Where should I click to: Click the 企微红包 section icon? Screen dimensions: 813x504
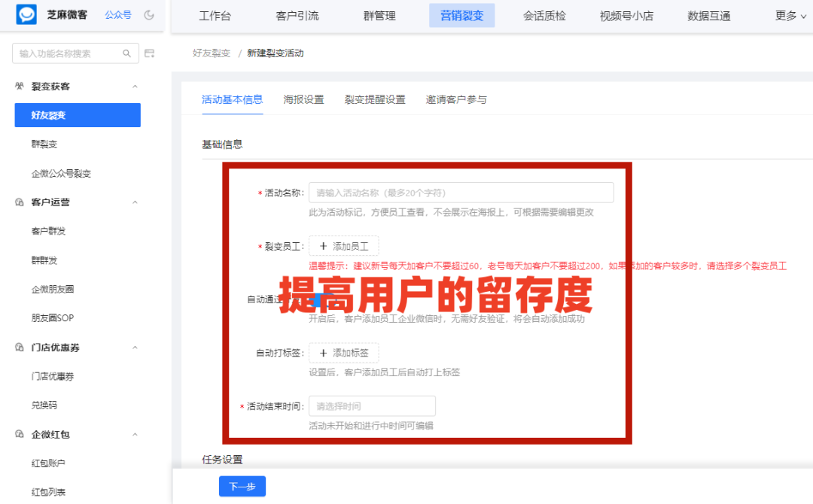coord(19,434)
